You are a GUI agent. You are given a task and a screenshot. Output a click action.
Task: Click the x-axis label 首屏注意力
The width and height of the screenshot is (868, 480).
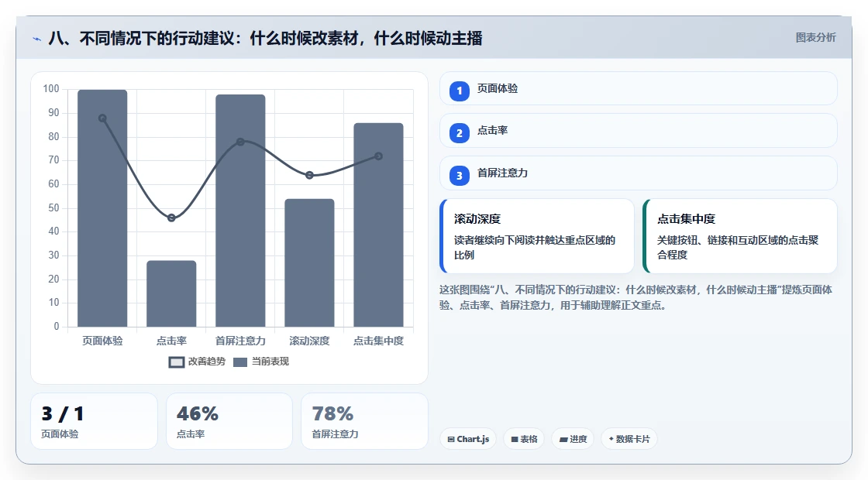pos(240,341)
